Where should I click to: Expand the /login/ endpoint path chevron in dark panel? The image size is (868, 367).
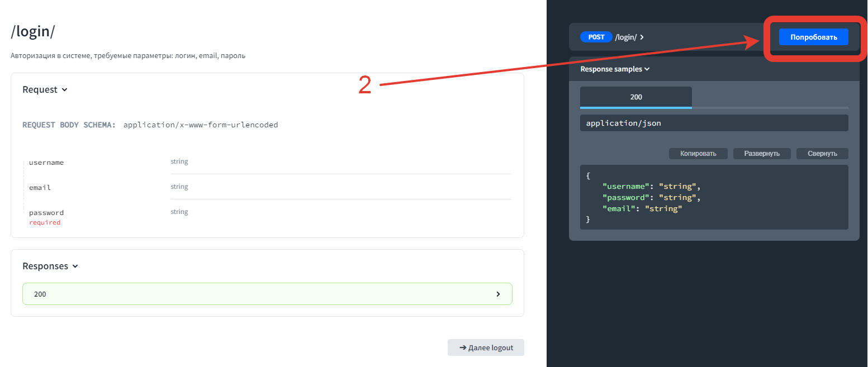click(x=642, y=37)
